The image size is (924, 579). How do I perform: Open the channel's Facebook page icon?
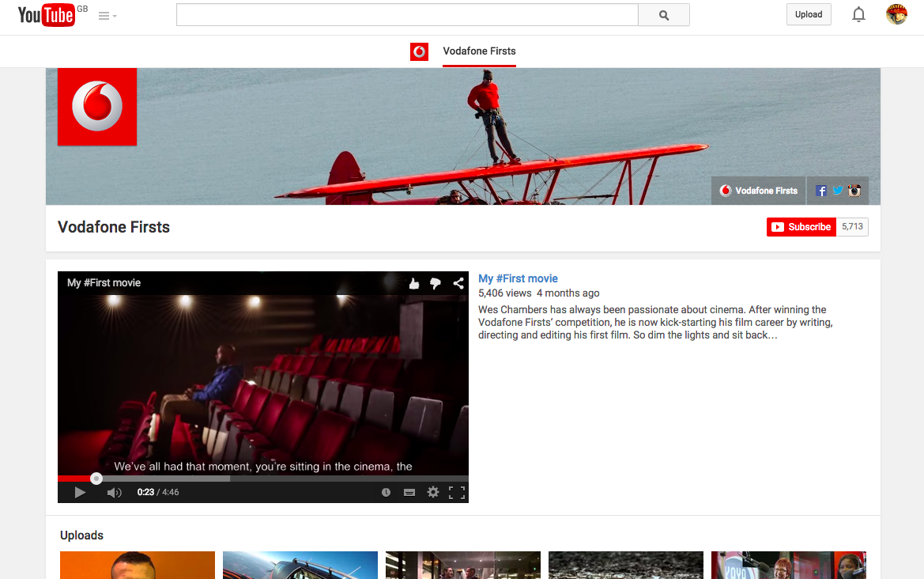[821, 191]
